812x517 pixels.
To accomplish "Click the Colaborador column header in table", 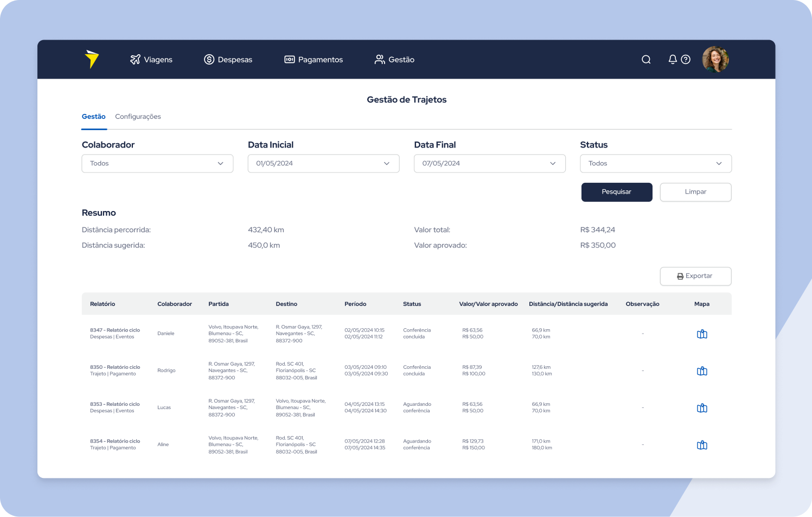I will [x=175, y=304].
